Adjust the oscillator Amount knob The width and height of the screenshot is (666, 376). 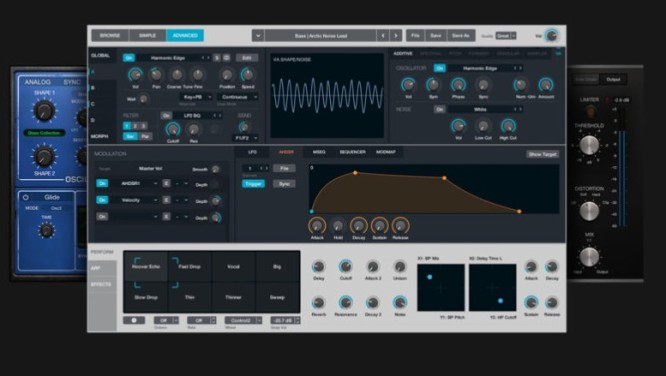tap(546, 85)
